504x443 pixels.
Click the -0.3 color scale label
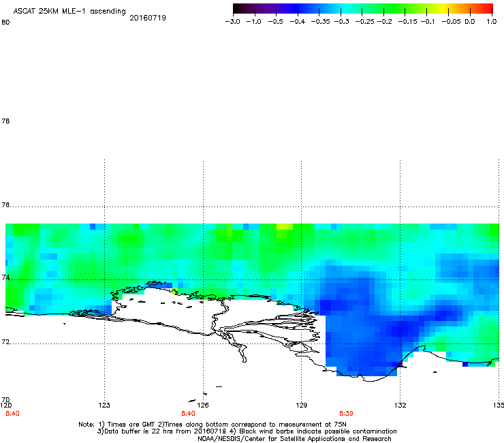(342, 22)
